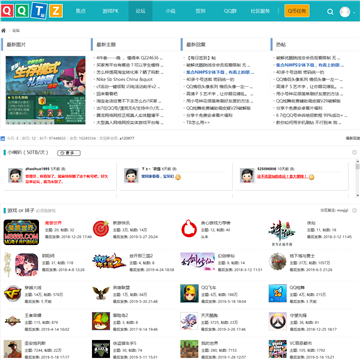The height and width of the screenshot is (360, 360).
Task: Select the 论坛 navigation tab
Action: pyautogui.click(x=140, y=11)
